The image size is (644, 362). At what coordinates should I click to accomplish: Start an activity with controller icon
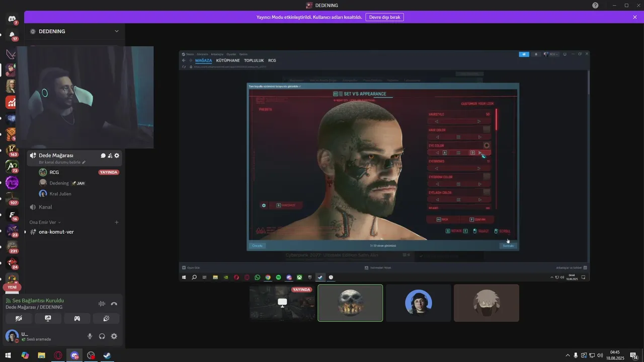click(77, 318)
